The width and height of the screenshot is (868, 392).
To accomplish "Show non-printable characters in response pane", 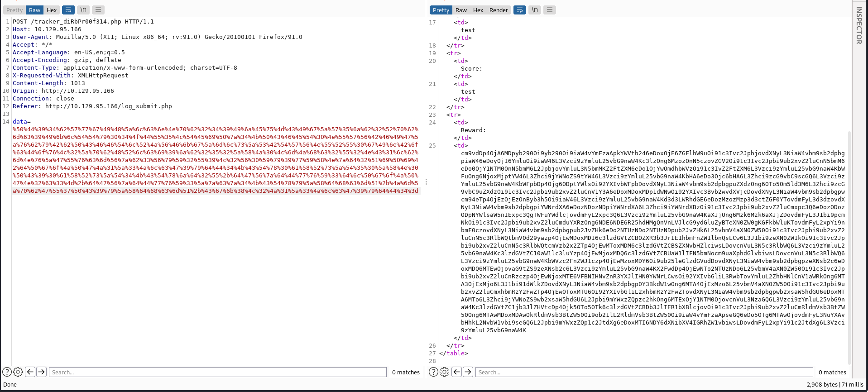I will coord(535,10).
